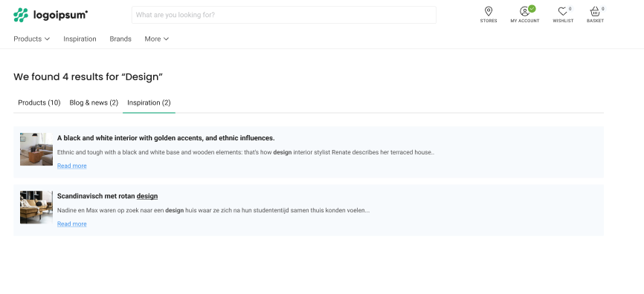Image resolution: width=644 pixels, height=294 pixels.
Task: Expand the Products dropdown menu
Action: click(32, 39)
